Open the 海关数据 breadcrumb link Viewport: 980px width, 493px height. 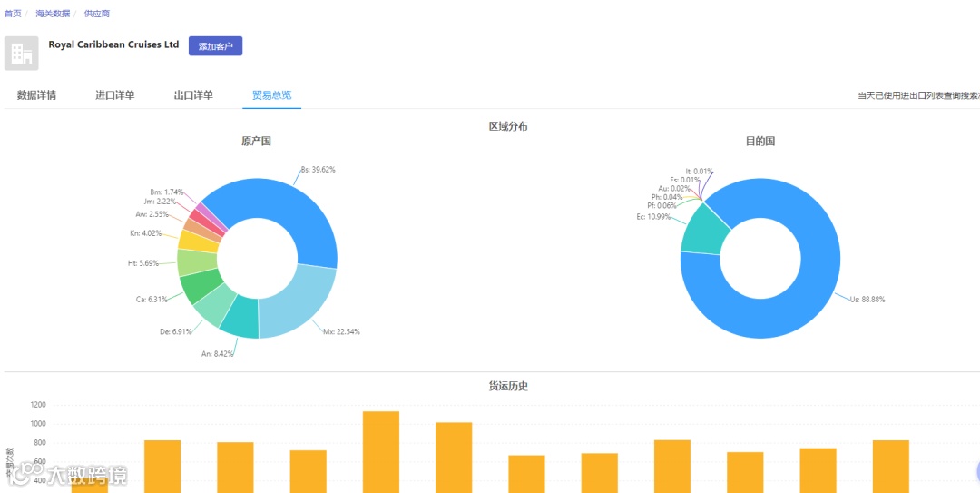[53, 13]
